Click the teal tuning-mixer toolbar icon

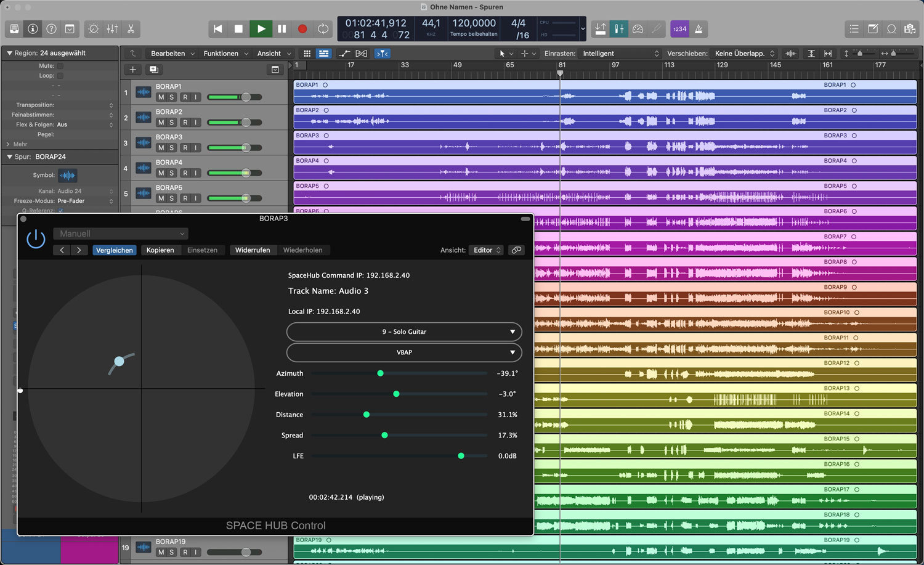click(619, 29)
